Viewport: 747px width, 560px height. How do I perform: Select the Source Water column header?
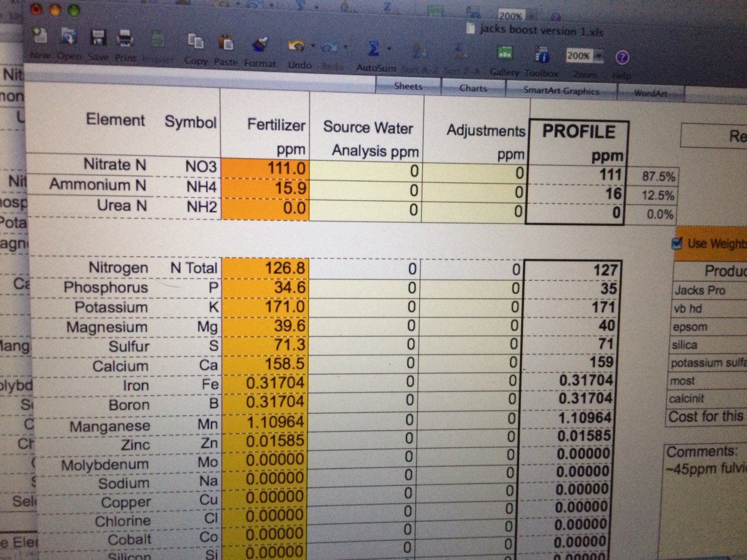pyautogui.click(x=368, y=128)
